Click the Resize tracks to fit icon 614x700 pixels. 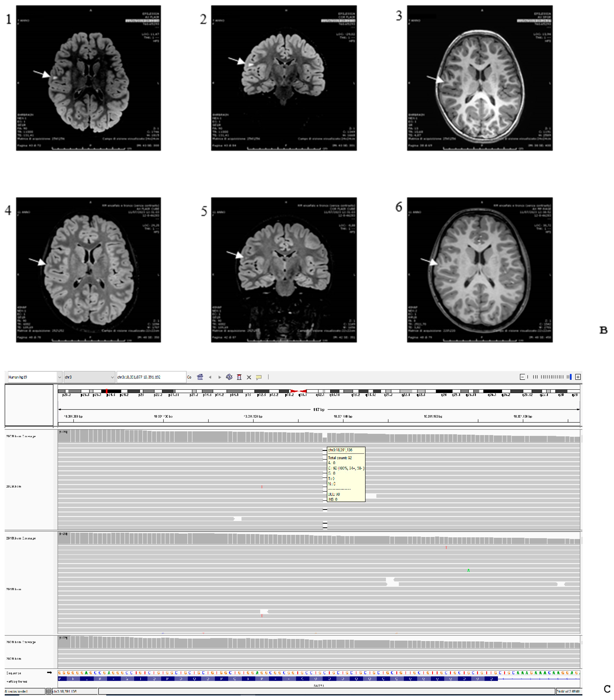pos(249,377)
